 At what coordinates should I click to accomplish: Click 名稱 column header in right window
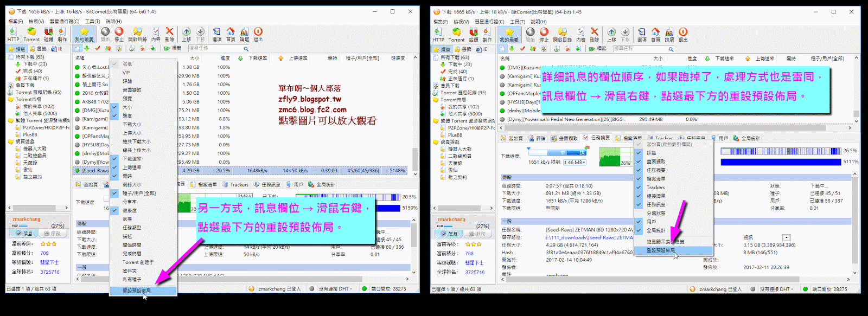tap(505, 59)
